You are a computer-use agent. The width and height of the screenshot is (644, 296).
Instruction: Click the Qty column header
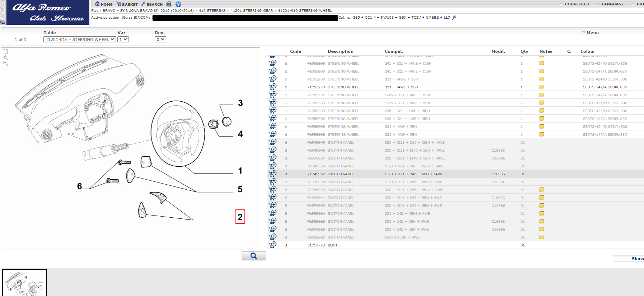(524, 51)
